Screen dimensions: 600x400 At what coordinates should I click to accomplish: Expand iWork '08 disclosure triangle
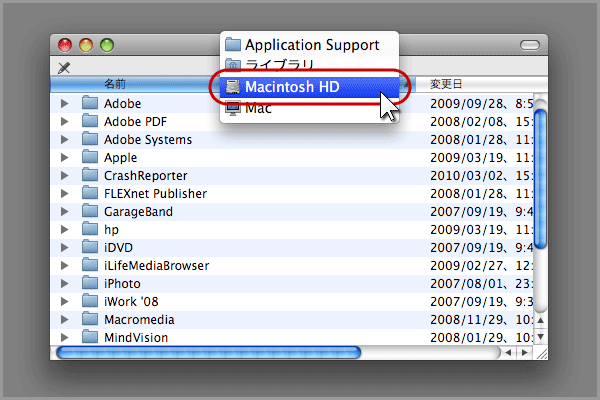(x=65, y=301)
